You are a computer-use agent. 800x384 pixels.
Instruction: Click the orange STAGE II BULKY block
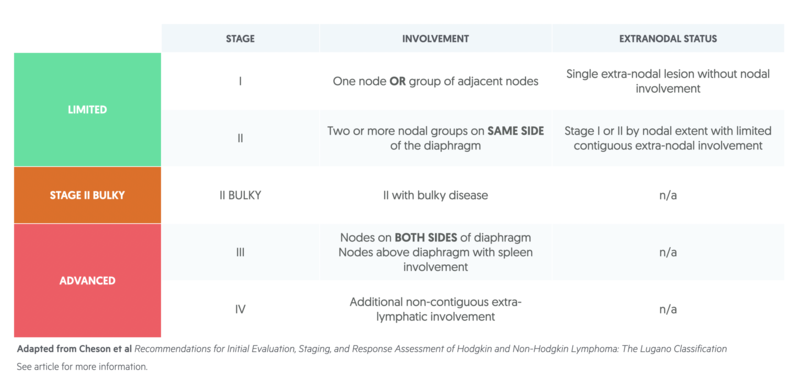(87, 195)
